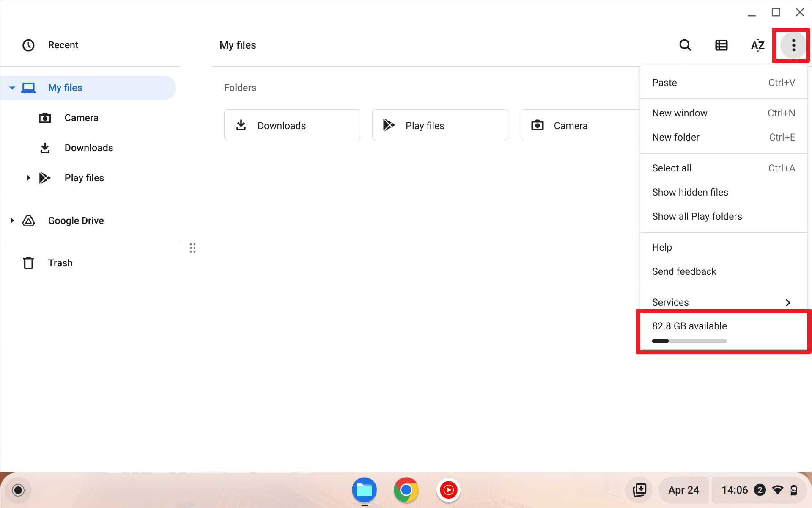812x508 pixels.
Task: Open the Files app on the shelf
Action: tap(364, 490)
